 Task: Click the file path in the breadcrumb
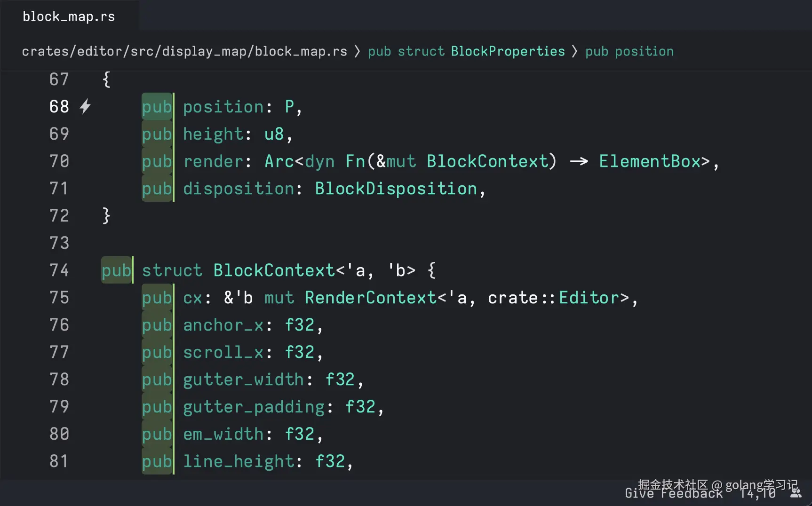[x=184, y=51]
